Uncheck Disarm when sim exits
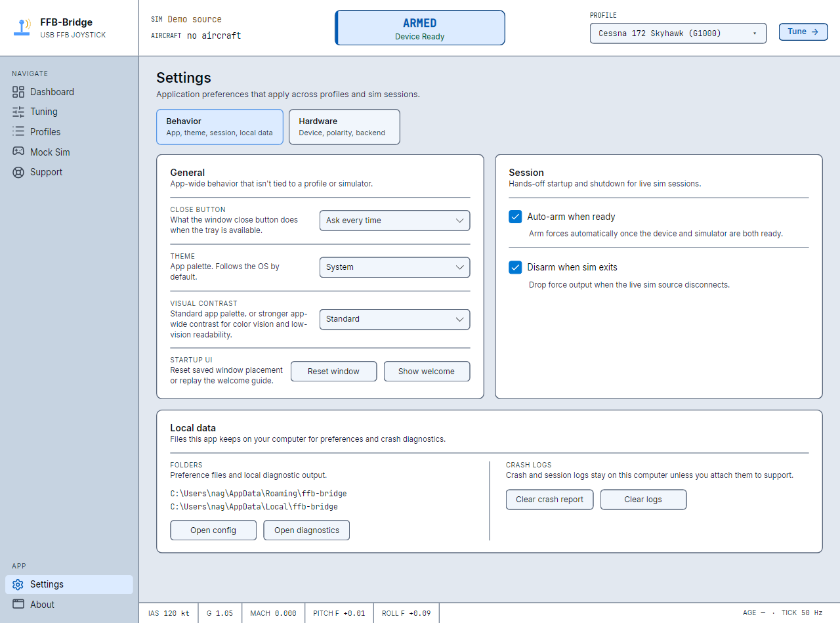Viewport: 840px width, 623px height. tap(515, 267)
